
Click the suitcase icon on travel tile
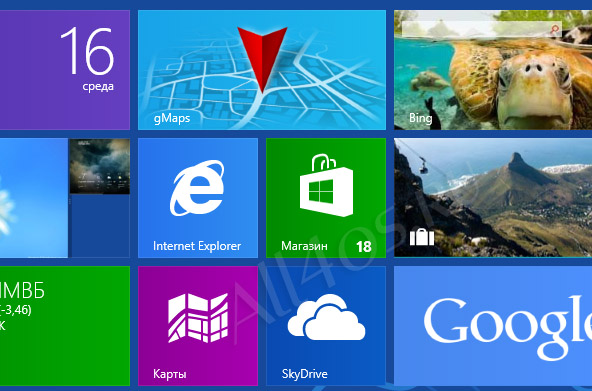pos(422,238)
